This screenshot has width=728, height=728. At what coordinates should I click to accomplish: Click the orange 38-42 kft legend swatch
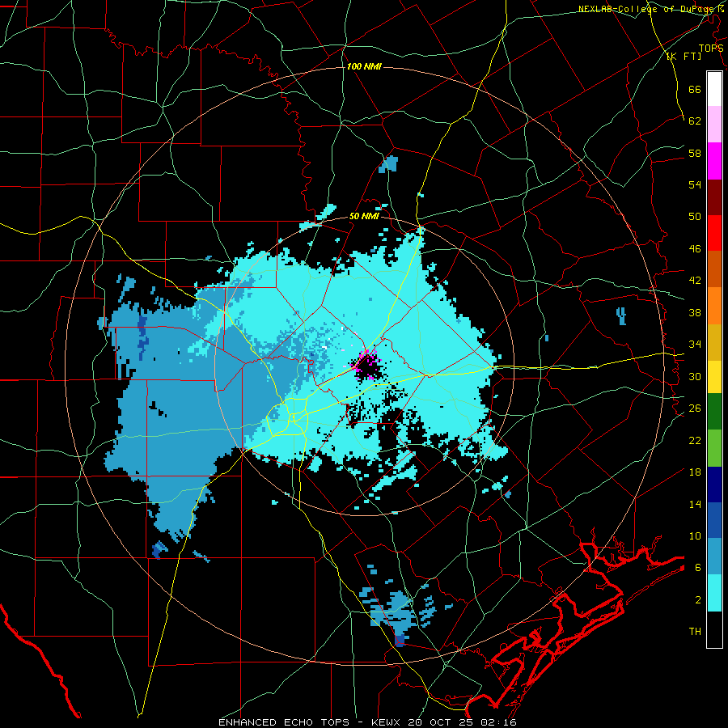tap(714, 306)
